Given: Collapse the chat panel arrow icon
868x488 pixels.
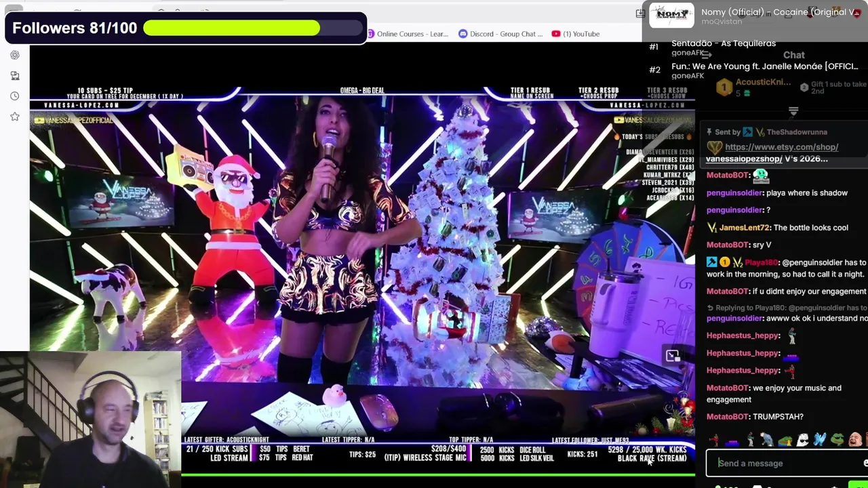Looking at the screenshot, I should pyautogui.click(x=706, y=55).
